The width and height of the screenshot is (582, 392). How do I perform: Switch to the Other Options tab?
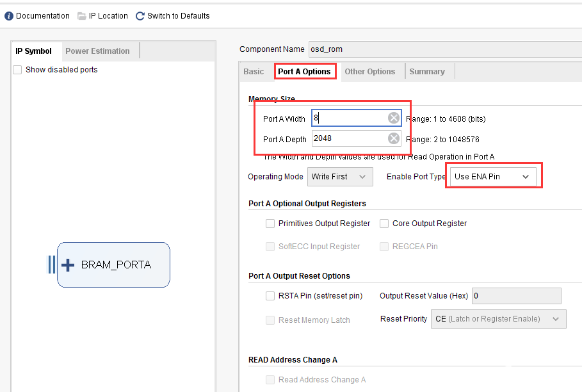[x=369, y=72]
